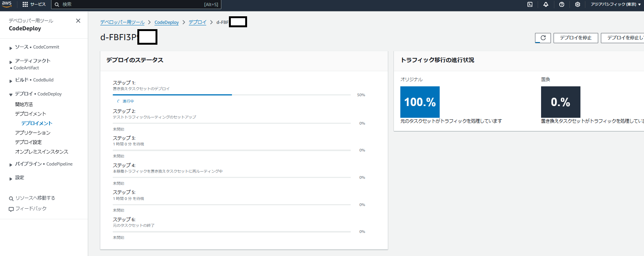644x256 pixels.
Task: Click the 50% progress value
Action: point(361,95)
